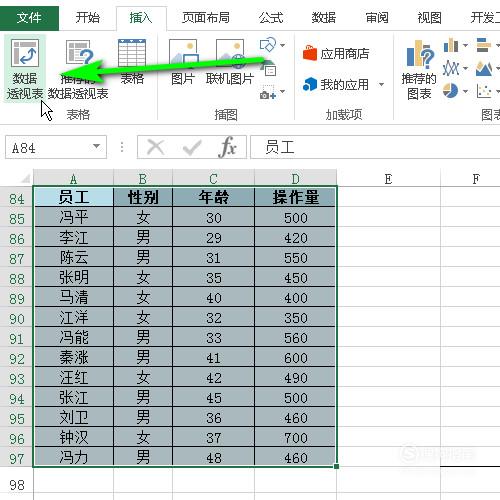The width and height of the screenshot is (500, 500).
Task: Click the Screenshot camera icon
Action: [268, 92]
